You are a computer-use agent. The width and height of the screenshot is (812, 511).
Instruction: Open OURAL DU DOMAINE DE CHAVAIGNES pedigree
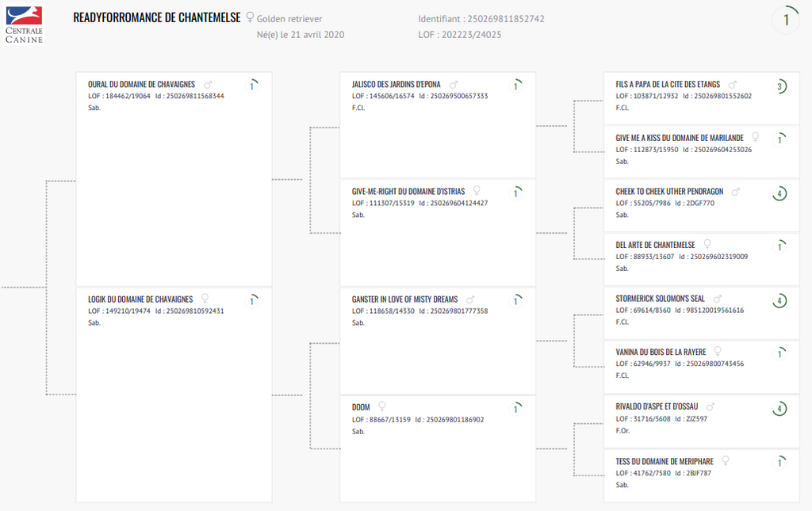(141, 85)
